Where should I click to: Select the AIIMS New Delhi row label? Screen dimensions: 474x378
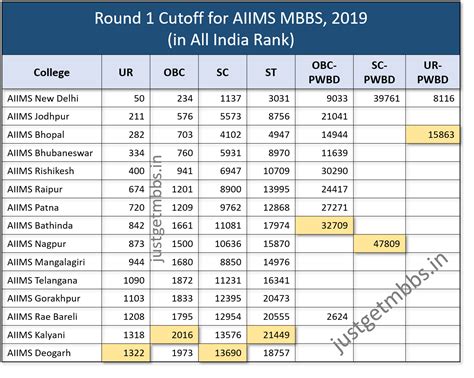click(x=43, y=98)
